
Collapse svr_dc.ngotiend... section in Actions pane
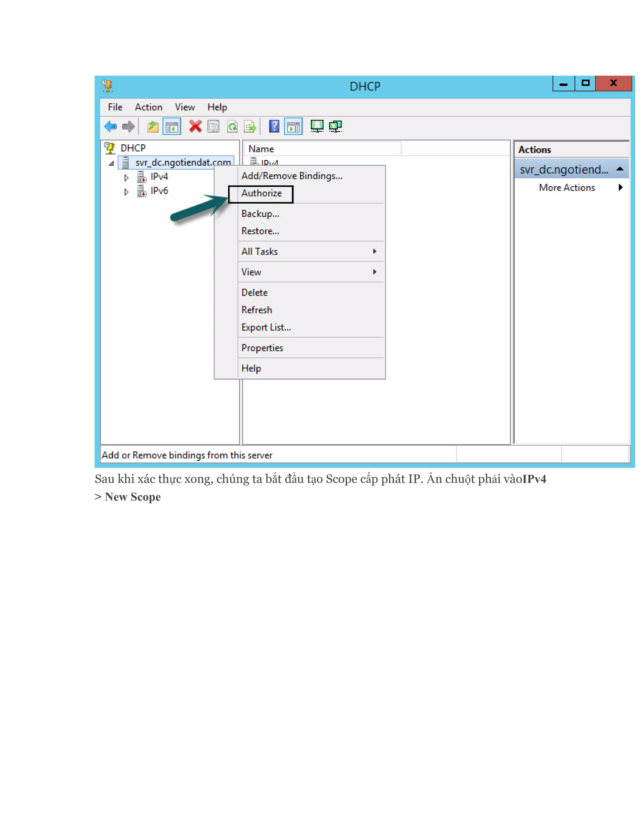(x=619, y=169)
